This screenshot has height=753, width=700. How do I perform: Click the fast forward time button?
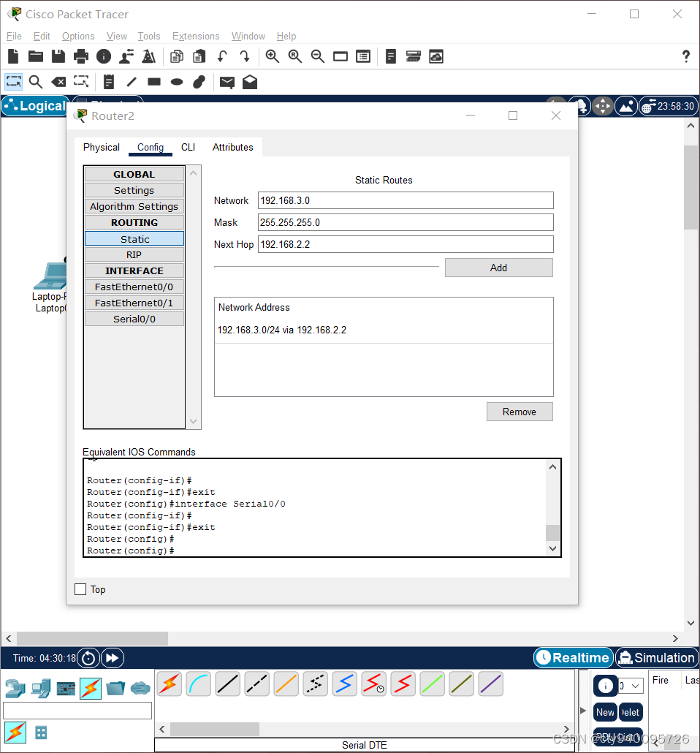coord(113,658)
